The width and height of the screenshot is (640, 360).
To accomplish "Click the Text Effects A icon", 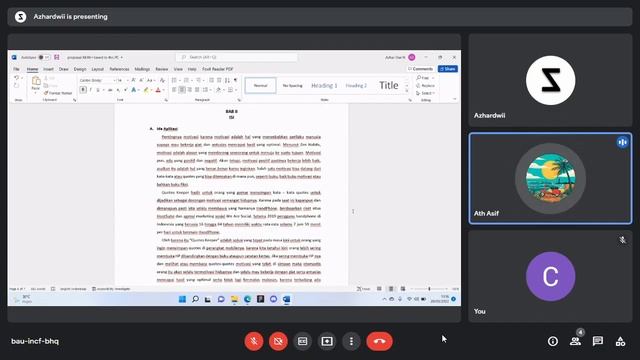I will click(133, 90).
